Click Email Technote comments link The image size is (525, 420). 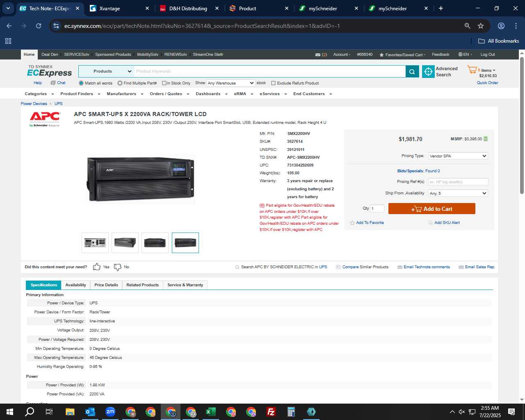tap(427, 267)
